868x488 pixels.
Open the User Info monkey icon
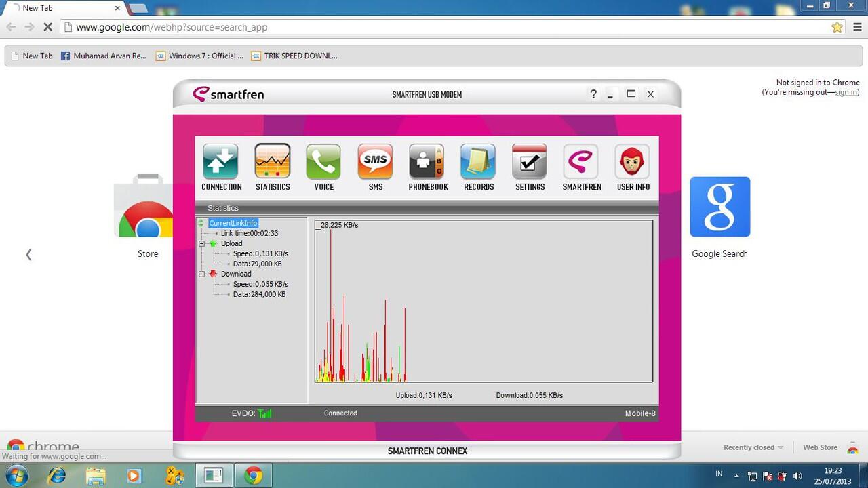point(633,162)
